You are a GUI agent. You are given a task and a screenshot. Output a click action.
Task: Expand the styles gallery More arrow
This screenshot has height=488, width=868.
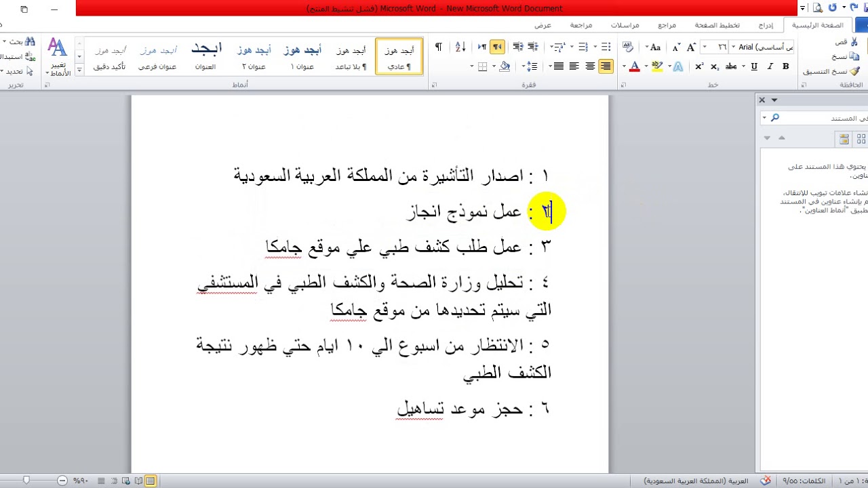tap(79, 69)
